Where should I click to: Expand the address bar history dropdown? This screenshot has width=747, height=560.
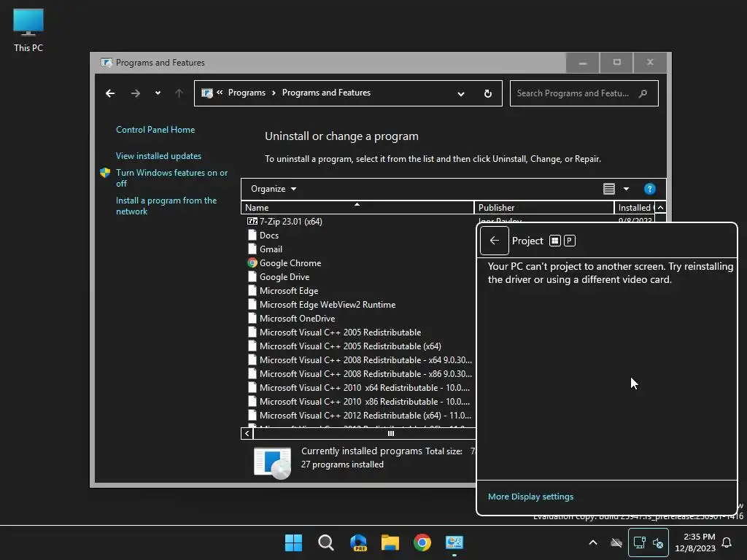pos(461,94)
